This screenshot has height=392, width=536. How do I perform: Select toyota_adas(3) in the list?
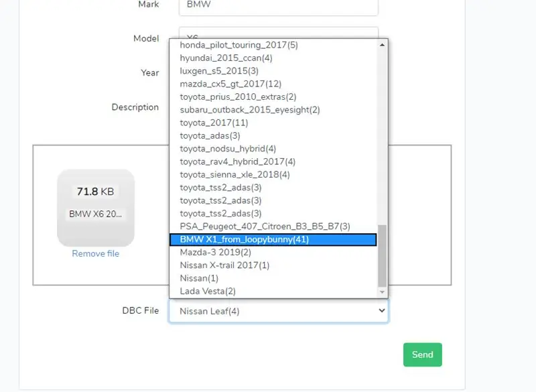tap(273, 136)
